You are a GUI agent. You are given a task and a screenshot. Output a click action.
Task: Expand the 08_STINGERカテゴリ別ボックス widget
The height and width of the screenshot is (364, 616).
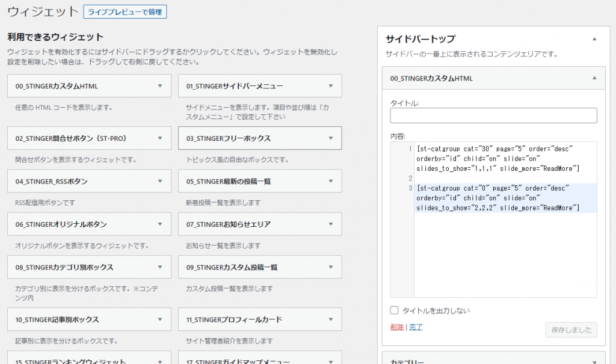pyautogui.click(x=159, y=267)
